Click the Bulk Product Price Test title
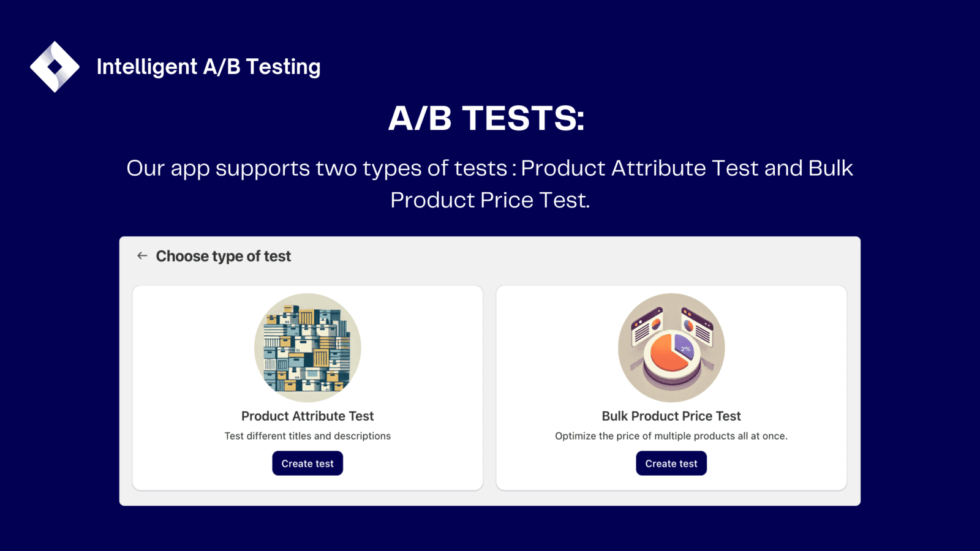Viewport: 980px width, 551px height. point(671,416)
